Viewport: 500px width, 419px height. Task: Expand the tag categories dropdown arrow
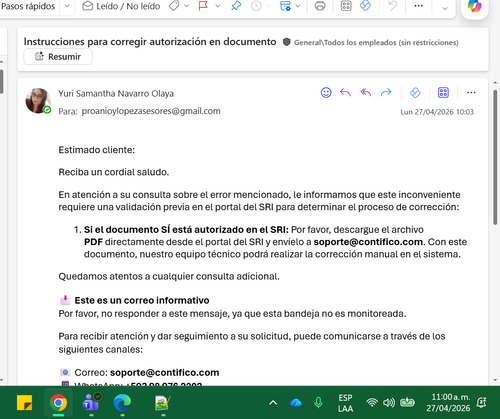(x=187, y=6)
